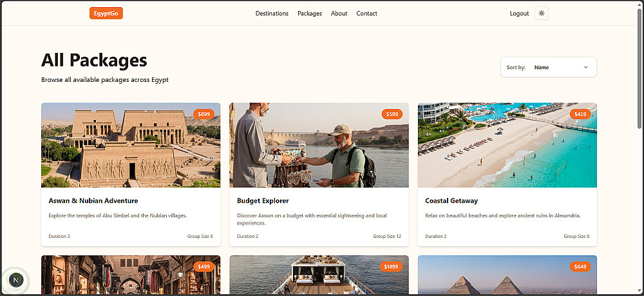This screenshot has width=644, height=296.
Task: Click the EgyptGo logo badge
Action: pyautogui.click(x=106, y=13)
